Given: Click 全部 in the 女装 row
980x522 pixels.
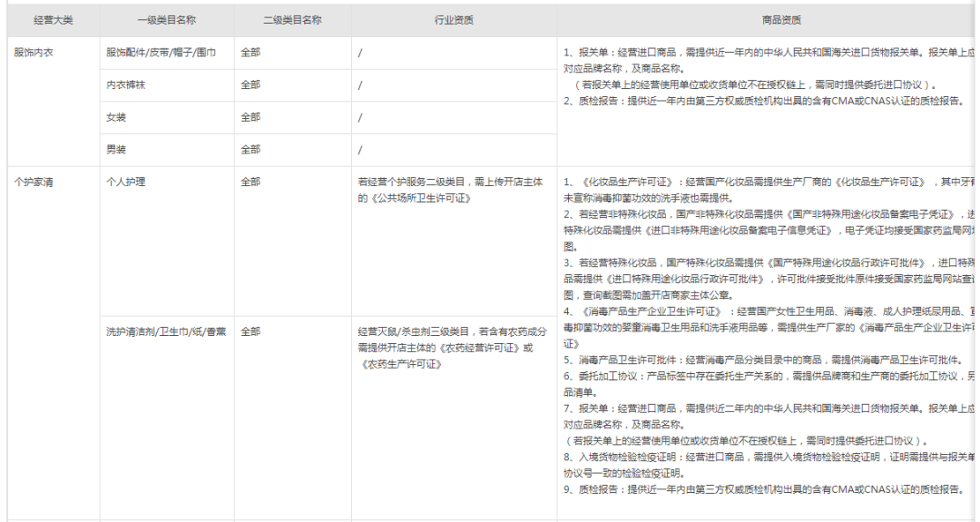Looking at the screenshot, I should click(x=250, y=117).
